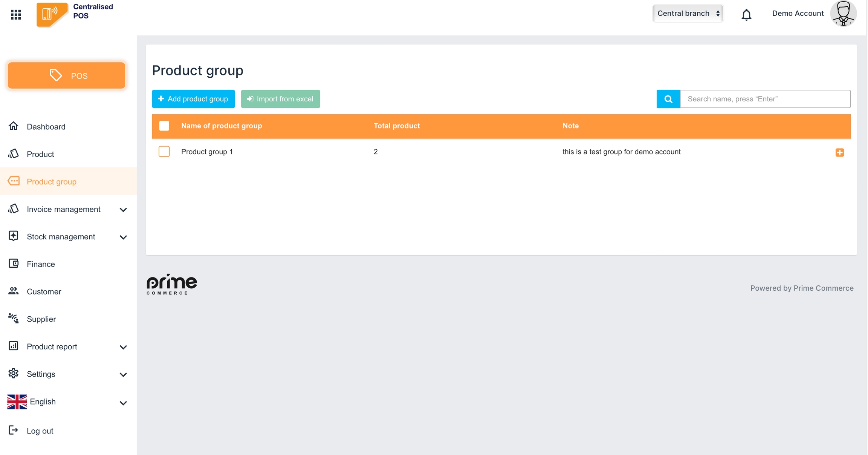Toggle the select-all checkbox in table header

[164, 126]
